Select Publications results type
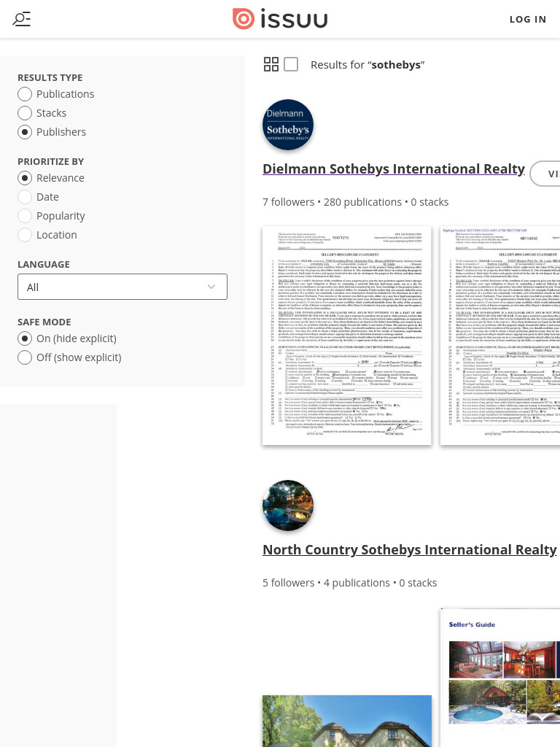The image size is (560, 747). [x=55, y=94]
